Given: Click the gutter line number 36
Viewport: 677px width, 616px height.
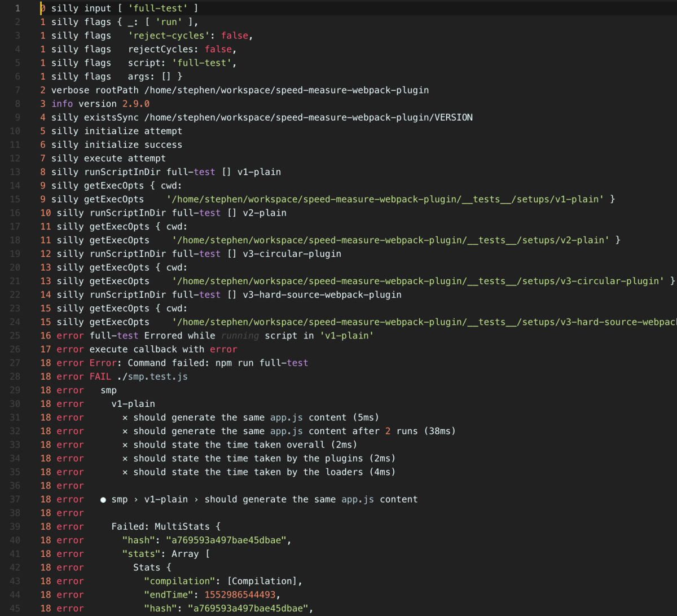Looking at the screenshot, I should tap(15, 486).
